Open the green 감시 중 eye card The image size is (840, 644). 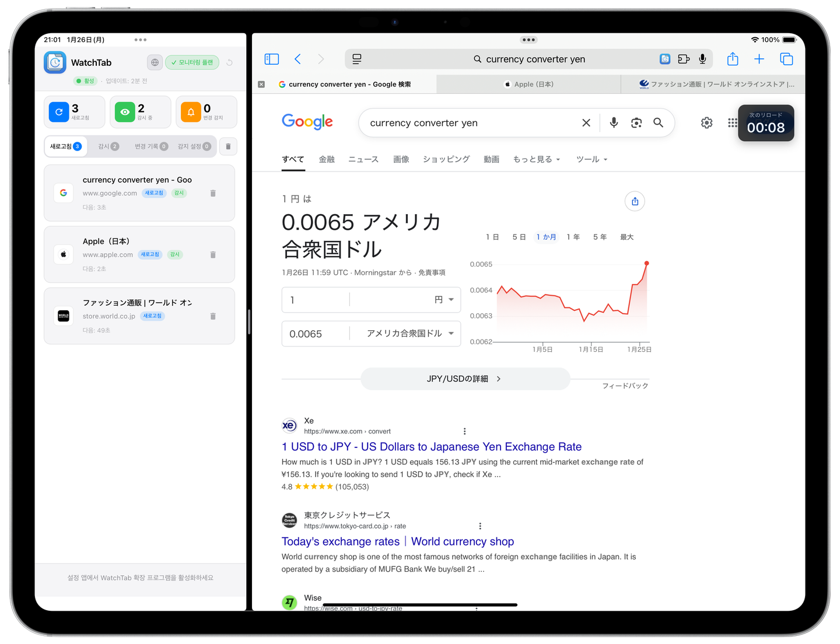point(141,111)
